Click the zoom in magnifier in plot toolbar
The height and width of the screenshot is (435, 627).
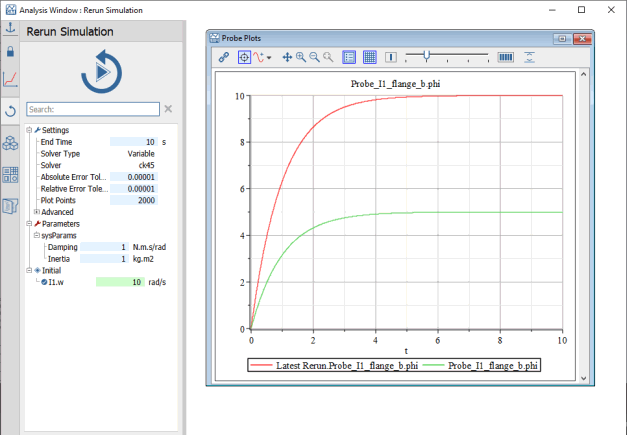click(301, 58)
